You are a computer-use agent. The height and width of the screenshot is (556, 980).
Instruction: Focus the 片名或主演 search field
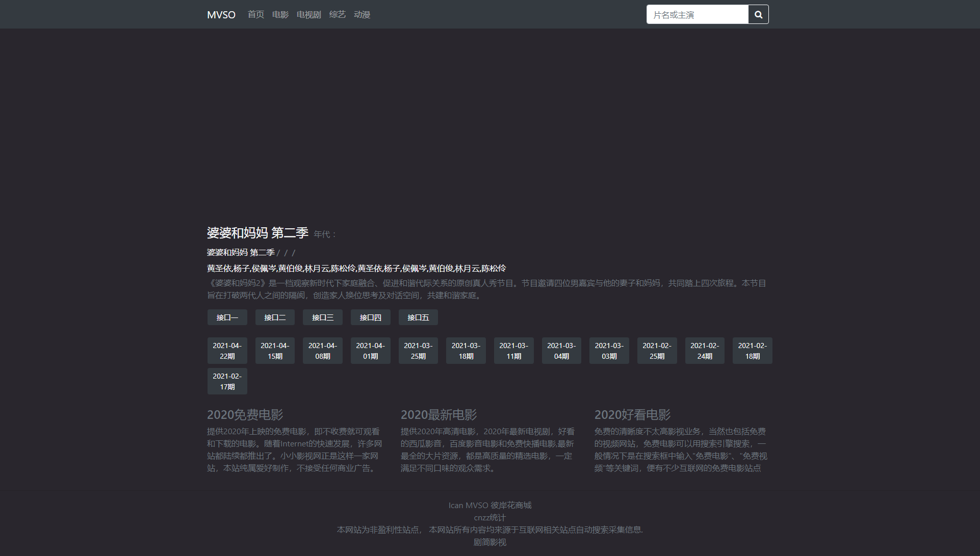pos(698,15)
